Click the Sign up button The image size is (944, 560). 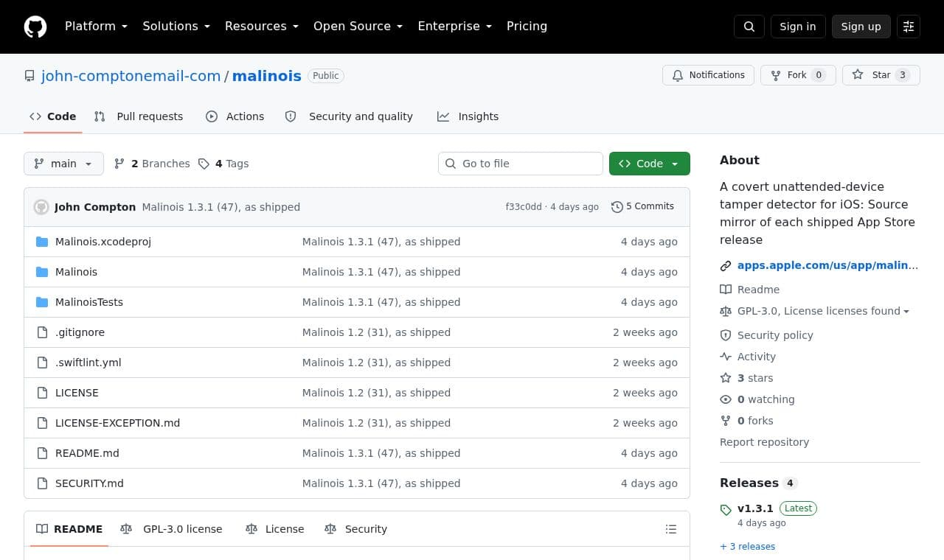point(861,27)
